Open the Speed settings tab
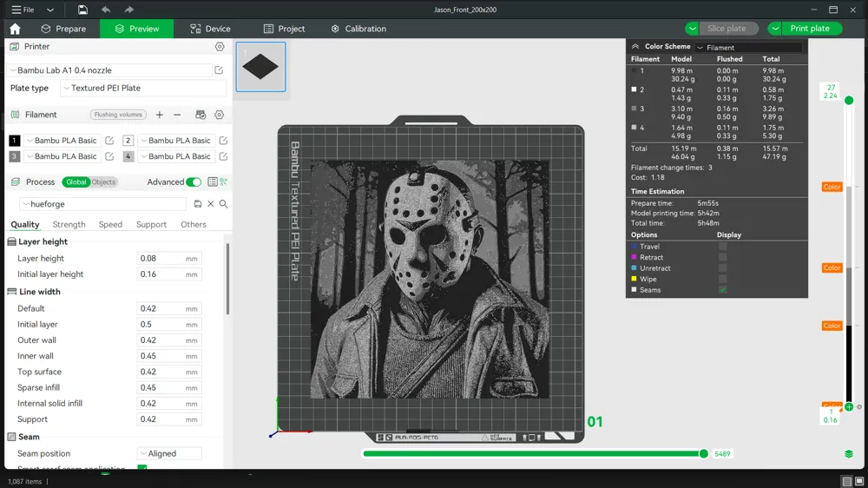The height and width of the screenshot is (488, 868). click(x=110, y=224)
